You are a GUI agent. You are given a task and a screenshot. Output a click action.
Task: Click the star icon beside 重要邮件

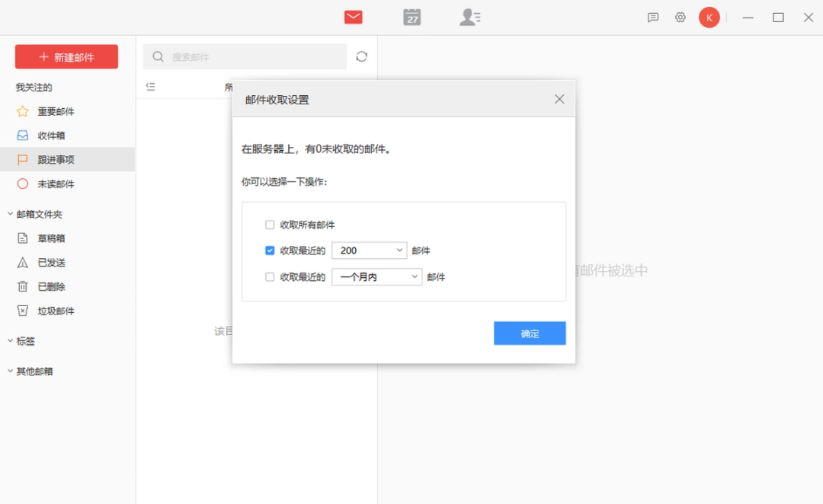click(23, 111)
